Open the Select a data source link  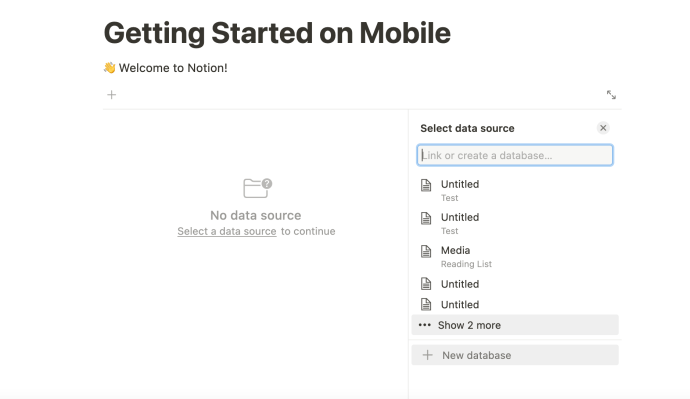[227, 231]
